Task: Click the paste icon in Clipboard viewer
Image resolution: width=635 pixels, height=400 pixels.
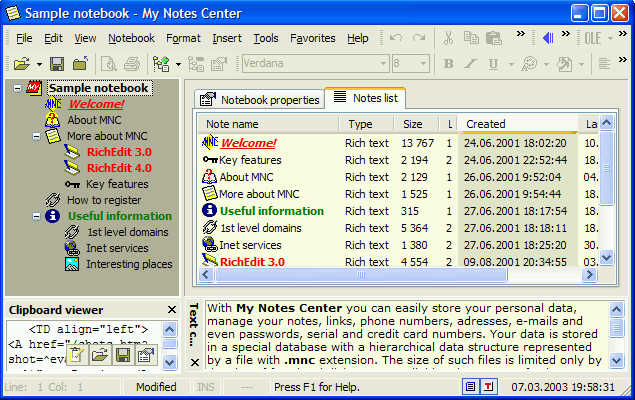Action: click(76, 355)
